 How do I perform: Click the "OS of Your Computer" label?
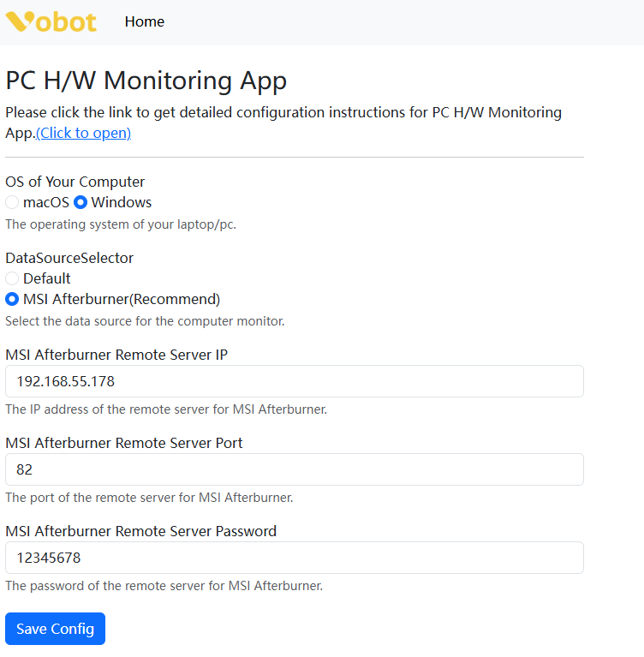(x=75, y=182)
